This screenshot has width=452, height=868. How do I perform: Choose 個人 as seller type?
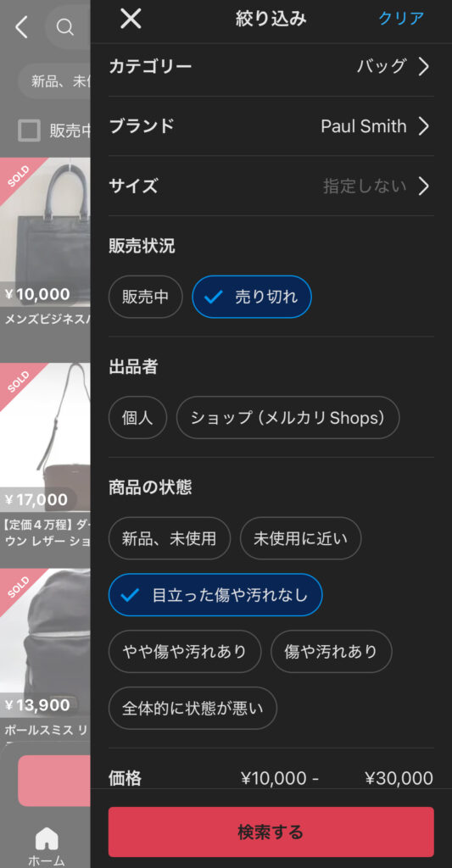point(137,417)
